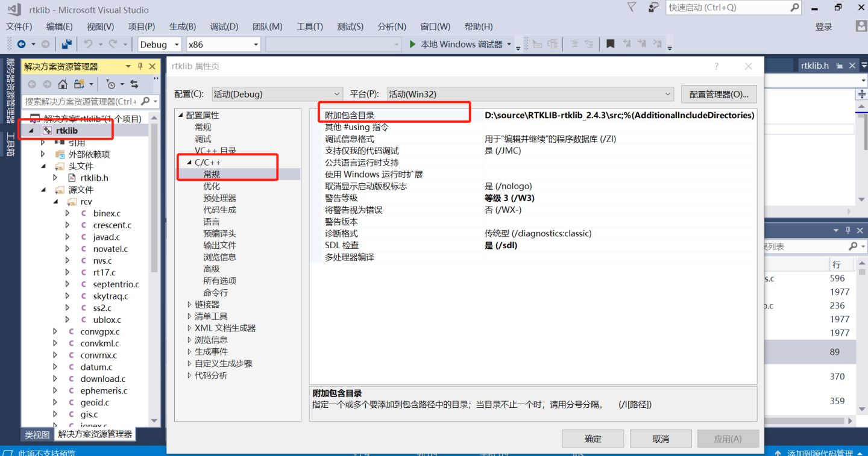
Task: Open the 项目(P) menu
Action: (142, 27)
